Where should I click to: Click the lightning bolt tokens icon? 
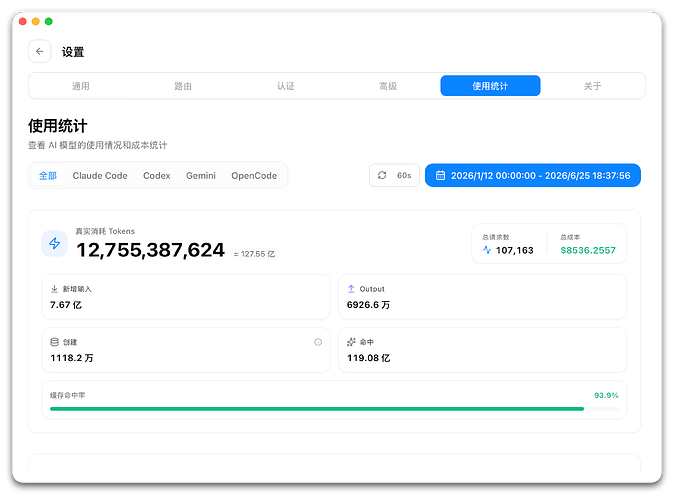pos(55,244)
